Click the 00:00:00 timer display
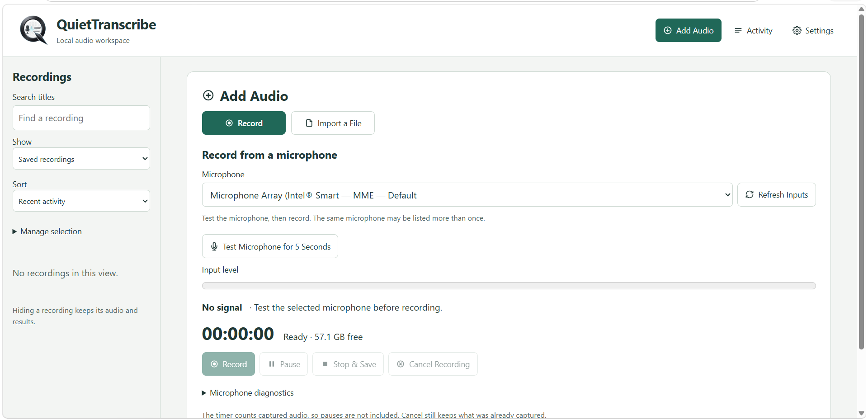868x420 pixels. 238,334
